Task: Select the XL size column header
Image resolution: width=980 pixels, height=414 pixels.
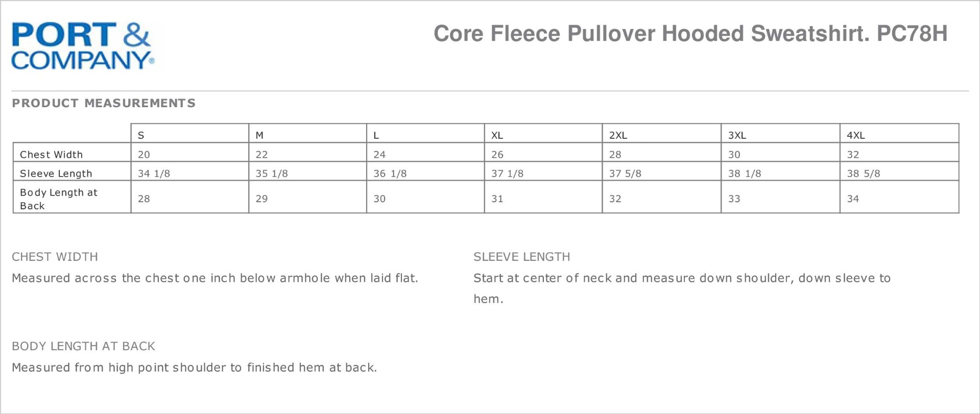Action: tap(497, 135)
